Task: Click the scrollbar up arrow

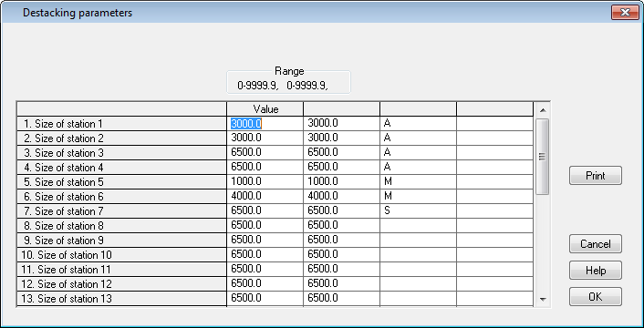Action: coord(543,110)
